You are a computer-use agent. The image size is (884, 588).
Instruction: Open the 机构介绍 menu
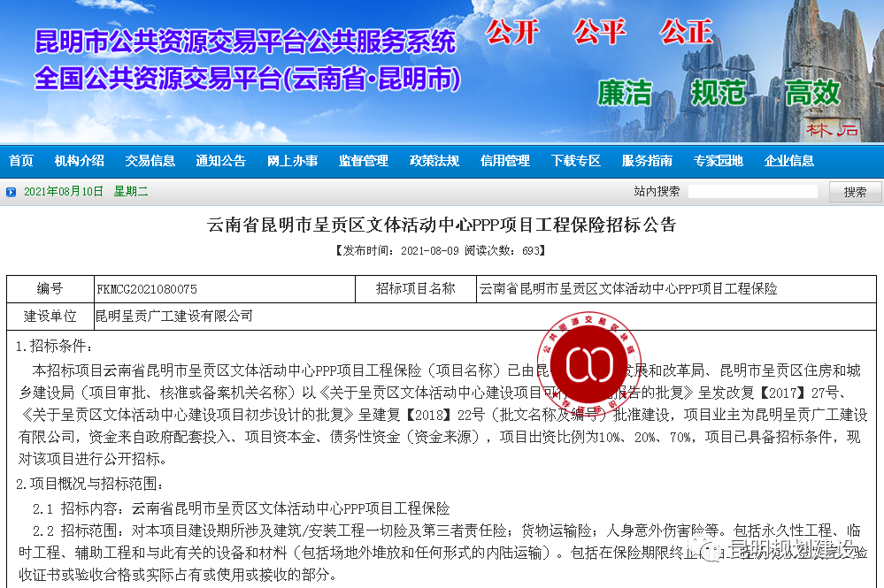[x=80, y=161]
